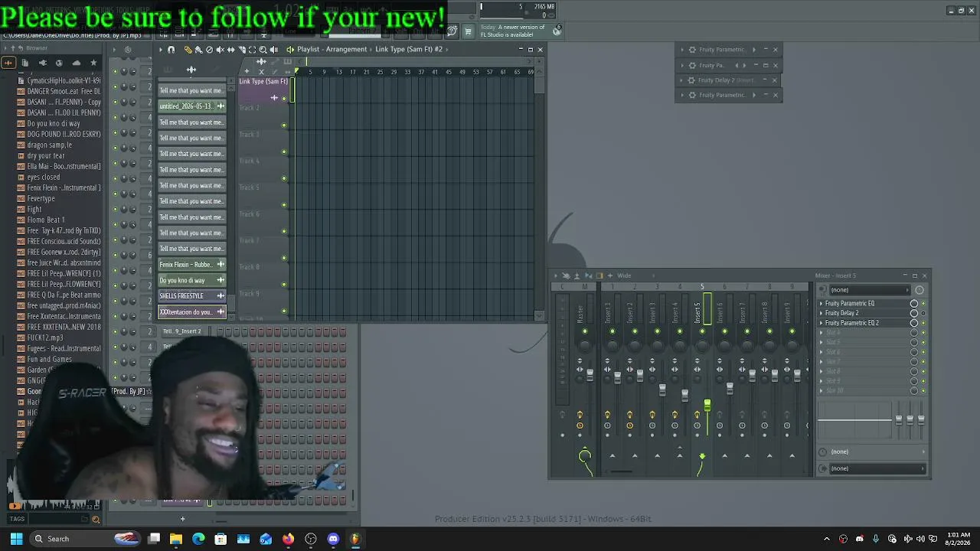980x551 pixels.
Task: Toggle mute on playlist Track 8
Action: (284, 284)
